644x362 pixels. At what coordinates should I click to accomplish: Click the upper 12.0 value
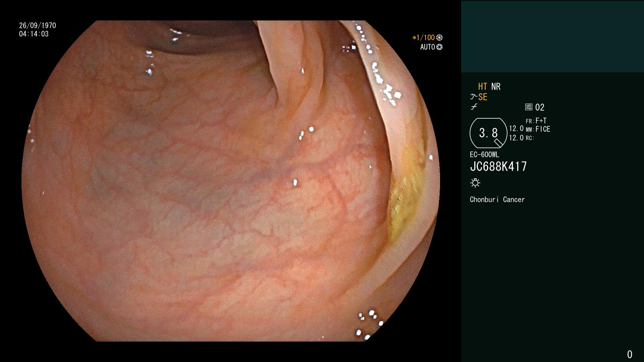pyautogui.click(x=516, y=129)
